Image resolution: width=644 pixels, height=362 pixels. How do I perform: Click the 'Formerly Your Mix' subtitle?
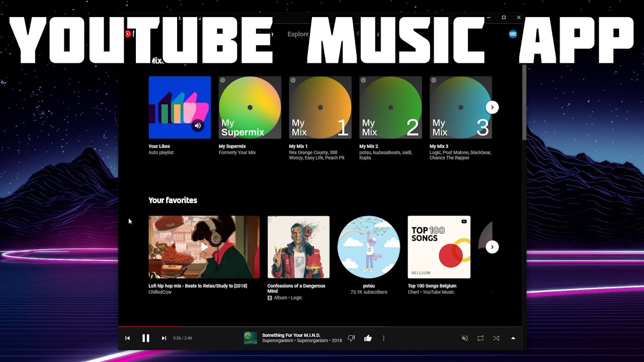[237, 152]
